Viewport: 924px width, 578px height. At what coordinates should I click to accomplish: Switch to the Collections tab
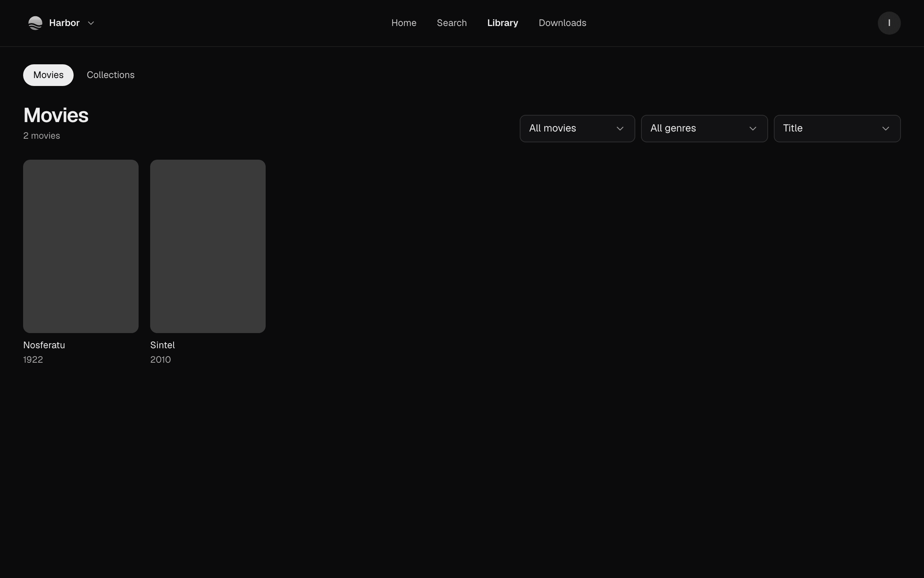[111, 75]
